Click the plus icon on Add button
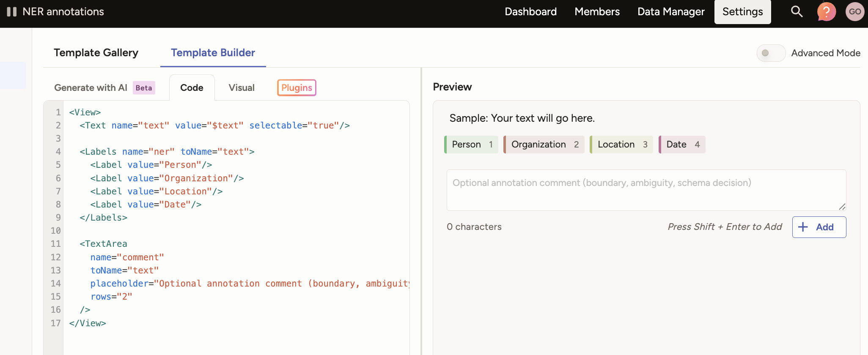This screenshot has height=355, width=868. (x=803, y=227)
